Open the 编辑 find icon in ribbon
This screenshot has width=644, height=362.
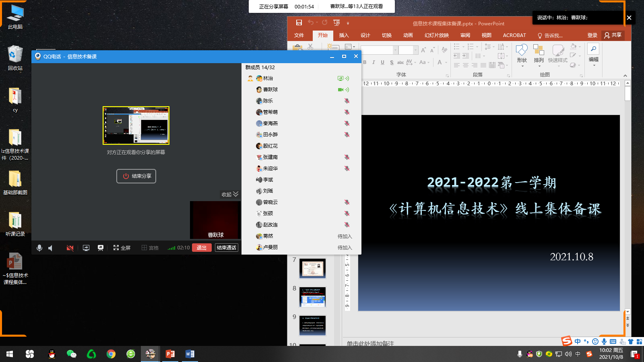tap(593, 49)
